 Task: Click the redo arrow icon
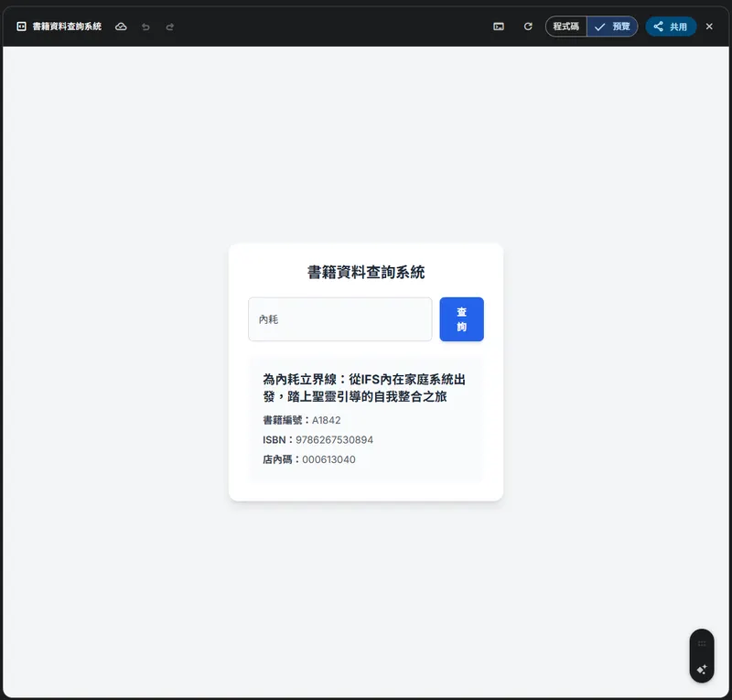coord(170,27)
